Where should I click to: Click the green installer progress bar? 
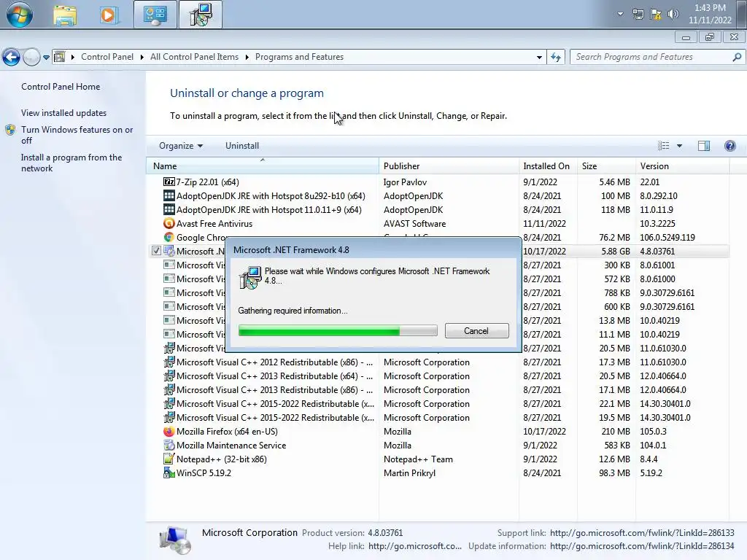pos(337,330)
